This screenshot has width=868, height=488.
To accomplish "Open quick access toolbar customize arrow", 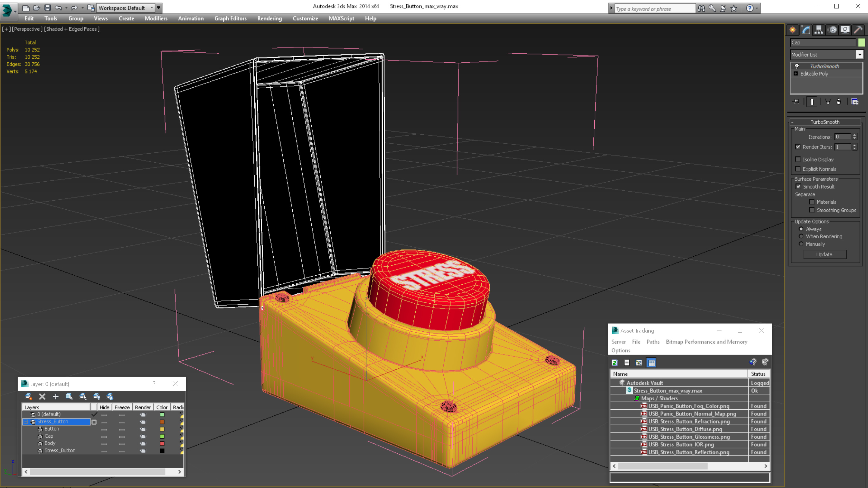I will (159, 8).
